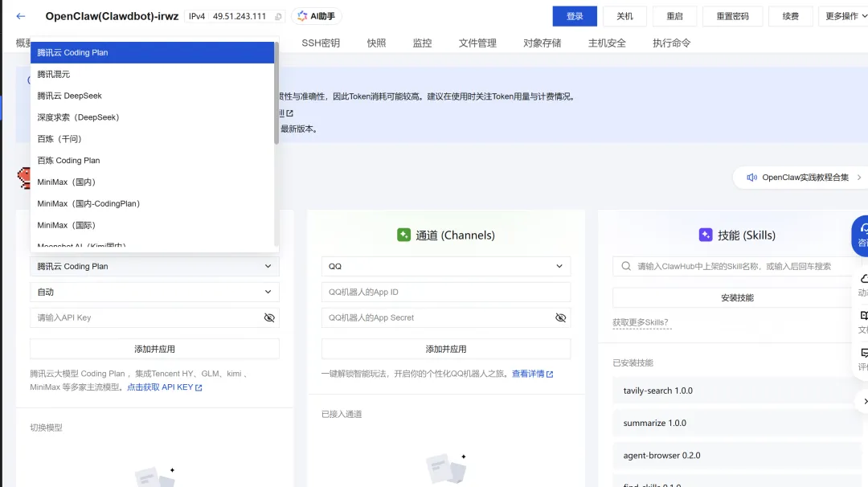
Task: Open the 自动 model dropdown
Action: pyautogui.click(x=154, y=293)
